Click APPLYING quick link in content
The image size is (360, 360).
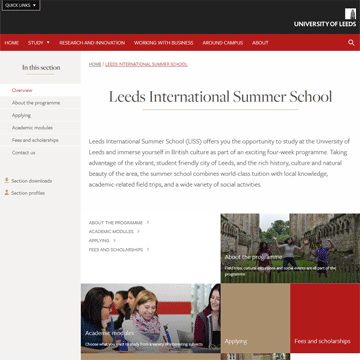click(99, 241)
